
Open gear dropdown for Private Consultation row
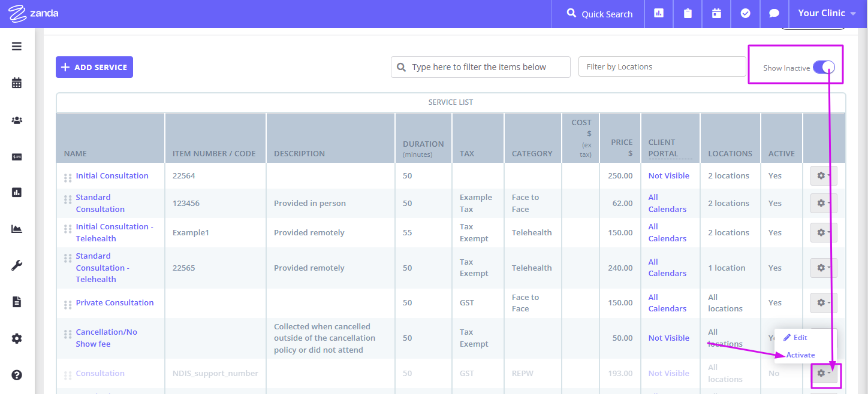(824, 303)
